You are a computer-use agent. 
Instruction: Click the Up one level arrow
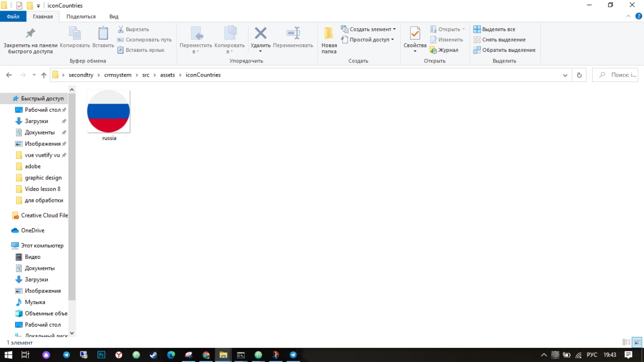click(x=44, y=75)
